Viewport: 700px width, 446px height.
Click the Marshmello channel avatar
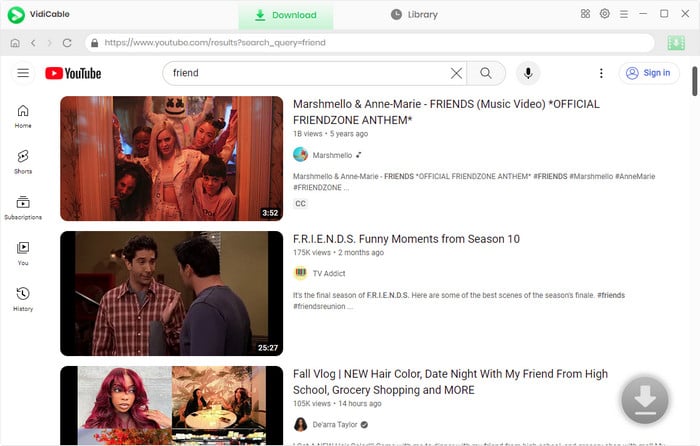click(300, 155)
